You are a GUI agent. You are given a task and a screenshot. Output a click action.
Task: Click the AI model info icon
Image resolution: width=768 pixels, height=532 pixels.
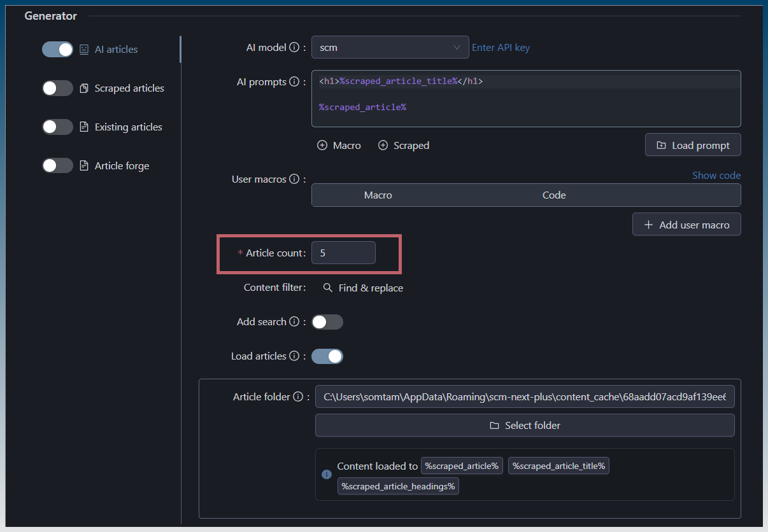(x=294, y=48)
